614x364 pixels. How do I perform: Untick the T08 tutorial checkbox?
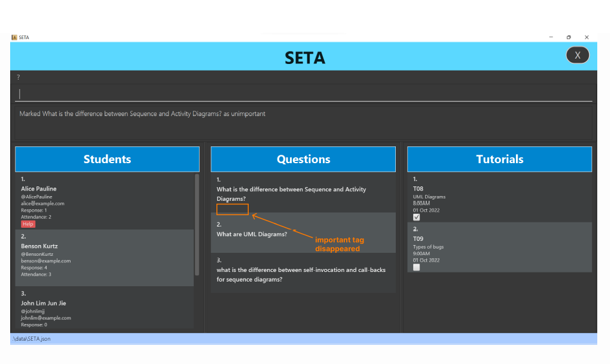click(x=416, y=217)
